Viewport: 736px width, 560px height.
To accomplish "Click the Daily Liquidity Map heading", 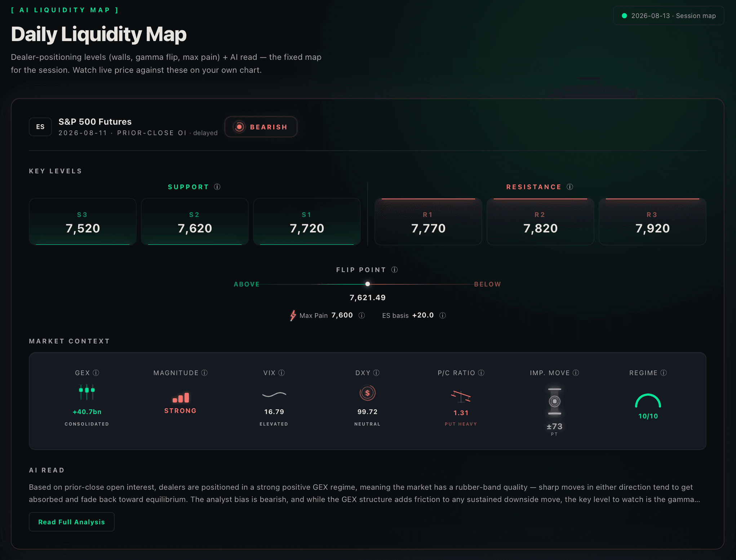I will pos(99,35).
